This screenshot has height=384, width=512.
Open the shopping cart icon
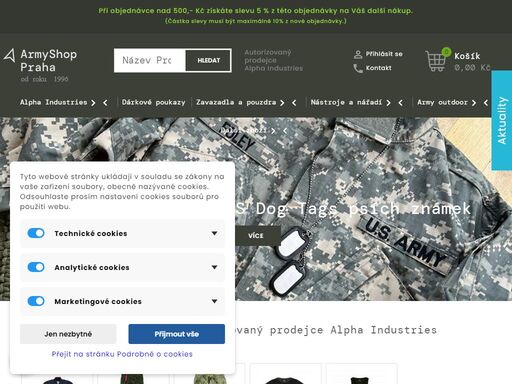pos(435,61)
